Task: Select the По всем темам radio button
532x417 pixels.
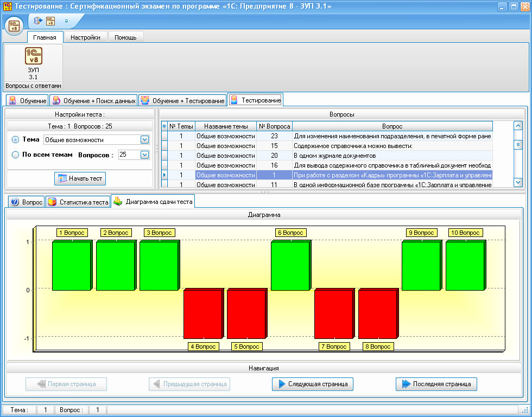Action: [15, 155]
